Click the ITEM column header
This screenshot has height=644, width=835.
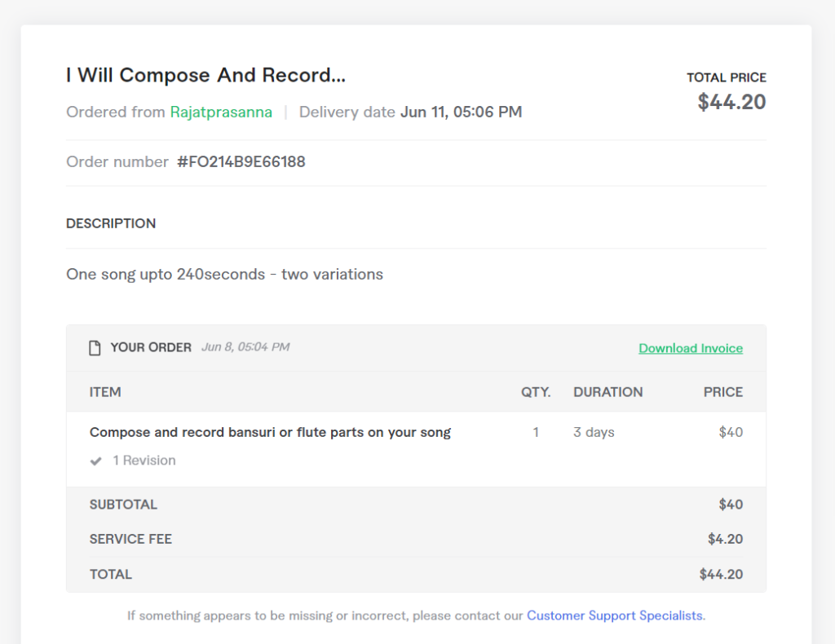[105, 392]
